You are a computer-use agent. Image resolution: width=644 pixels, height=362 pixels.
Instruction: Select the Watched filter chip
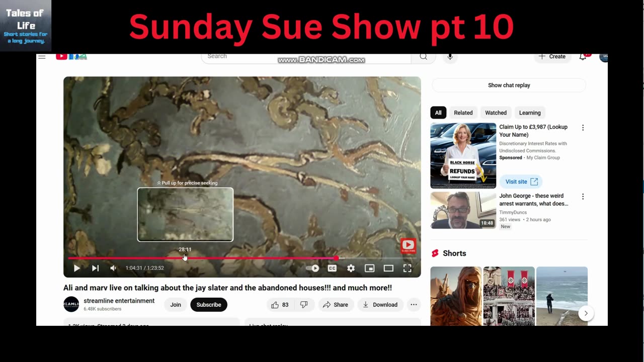496,113
